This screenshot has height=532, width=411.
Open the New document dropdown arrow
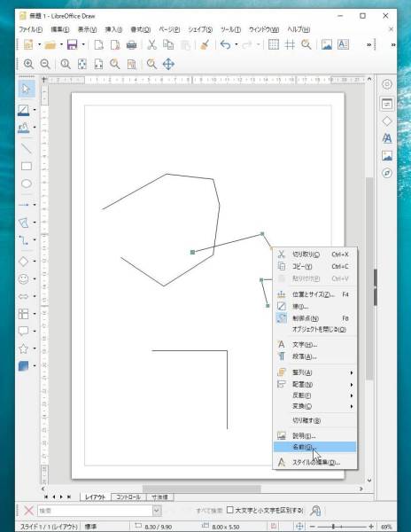(39, 45)
